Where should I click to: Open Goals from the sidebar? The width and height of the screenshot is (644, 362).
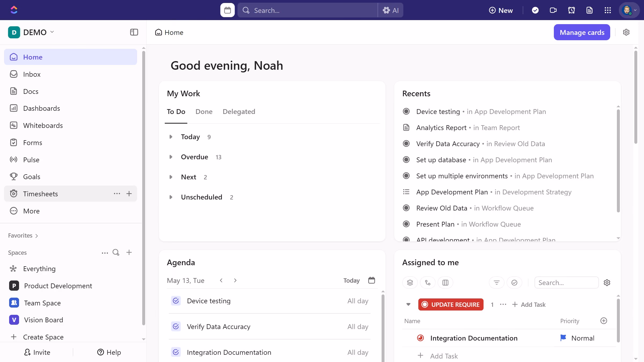click(71, 176)
